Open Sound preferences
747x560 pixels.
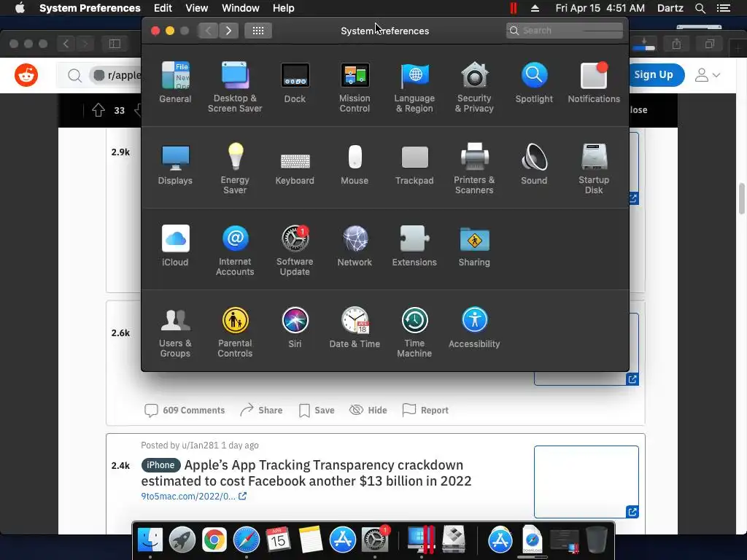point(534,164)
